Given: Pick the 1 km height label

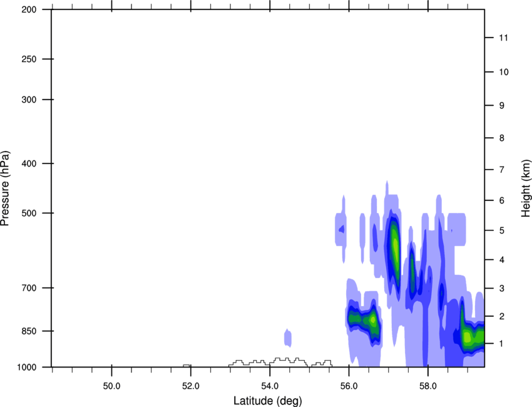Looking at the screenshot, I should point(501,344).
